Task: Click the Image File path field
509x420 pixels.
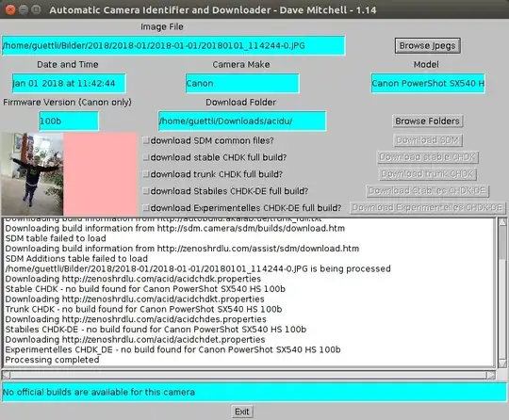Action: pos(173,46)
